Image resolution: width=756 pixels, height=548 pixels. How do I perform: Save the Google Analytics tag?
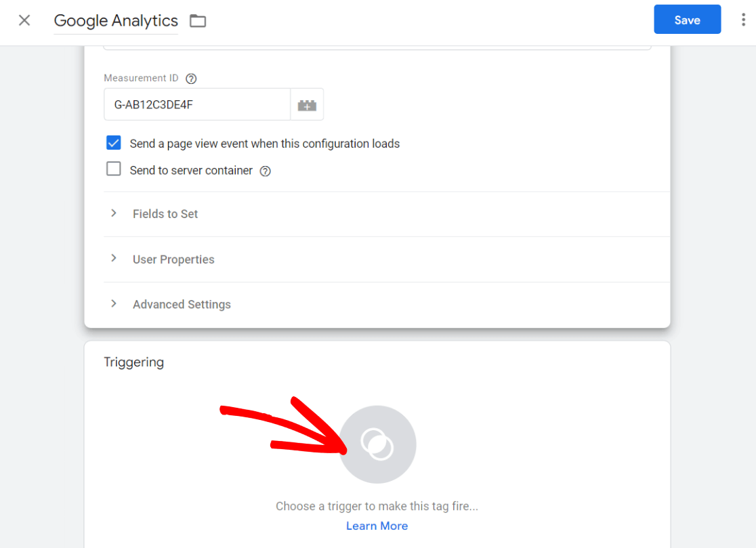687,20
